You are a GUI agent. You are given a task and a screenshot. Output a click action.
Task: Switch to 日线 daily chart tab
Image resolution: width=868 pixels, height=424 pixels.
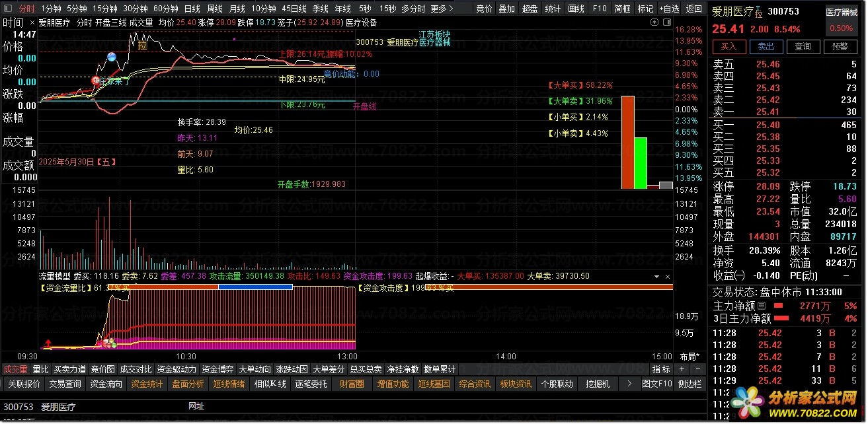(192, 9)
